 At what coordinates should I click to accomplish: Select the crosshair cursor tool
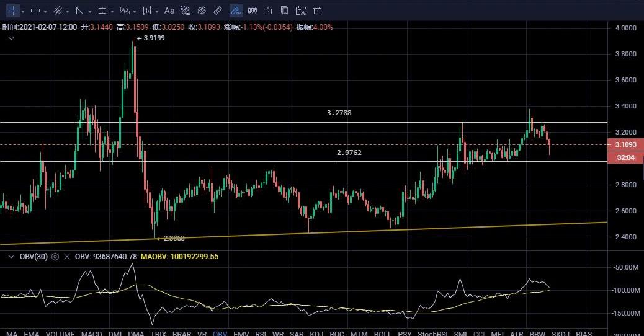[12, 11]
